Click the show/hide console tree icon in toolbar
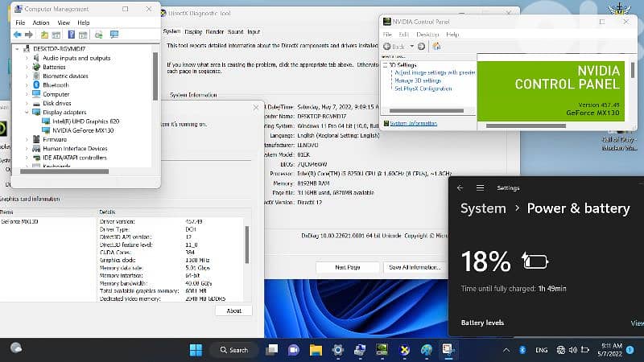The width and height of the screenshot is (644, 362). click(x=56, y=35)
